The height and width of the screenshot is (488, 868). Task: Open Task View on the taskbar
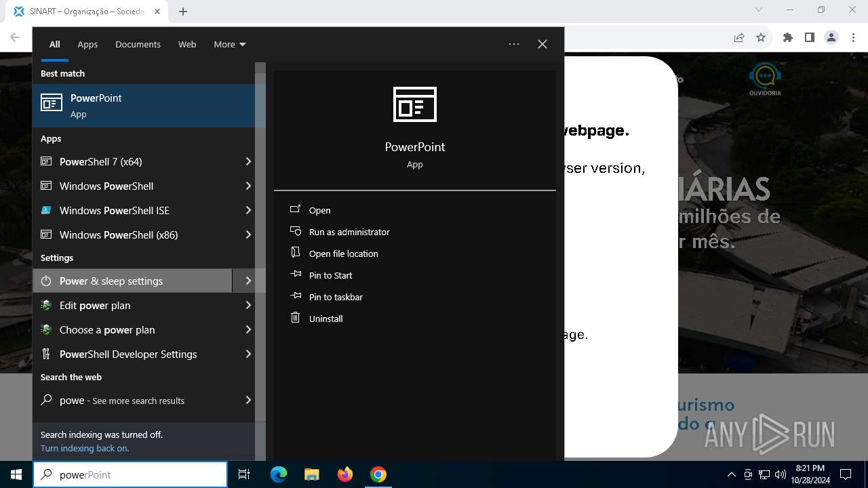pos(244,474)
